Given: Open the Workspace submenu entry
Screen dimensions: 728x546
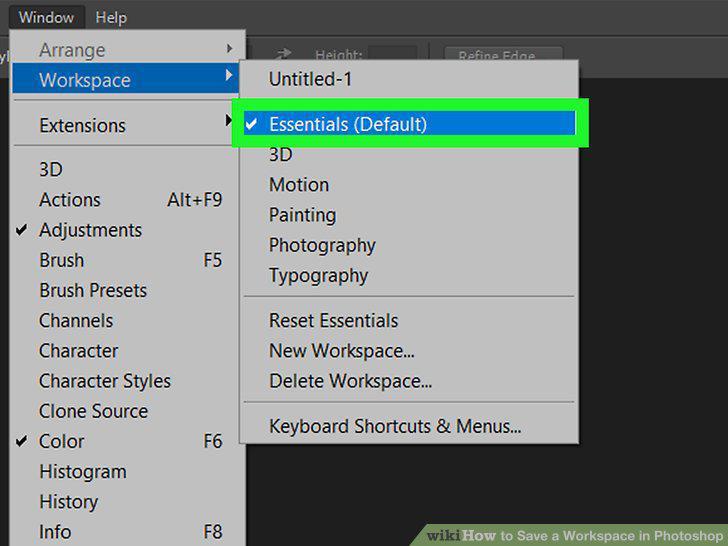Looking at the screenshot, I should pos(125,79).
